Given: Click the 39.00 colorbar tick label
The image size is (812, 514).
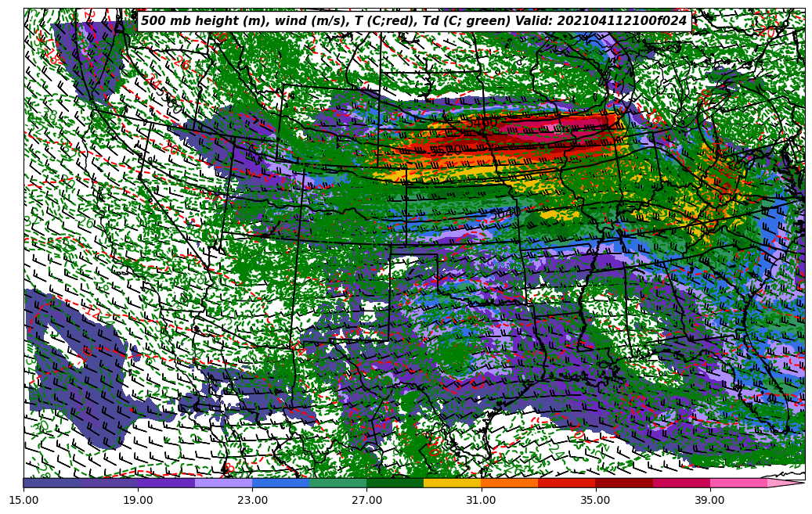Looking at the screenshot, I should (x=710, y=500).
